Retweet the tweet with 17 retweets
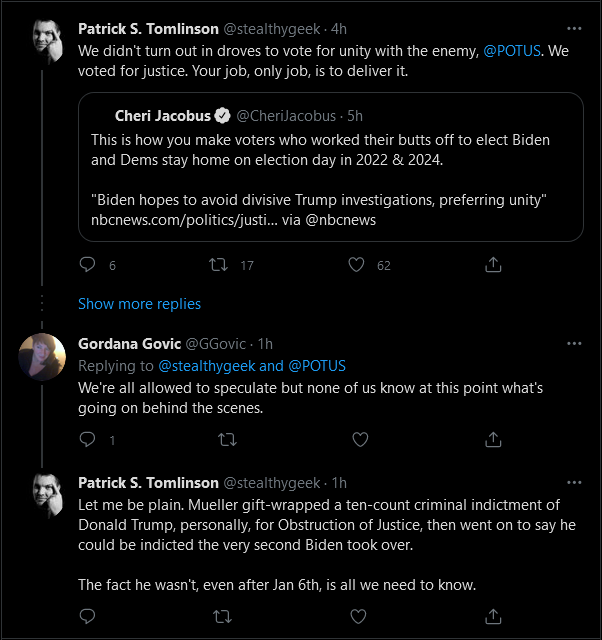 click(218, 265)
